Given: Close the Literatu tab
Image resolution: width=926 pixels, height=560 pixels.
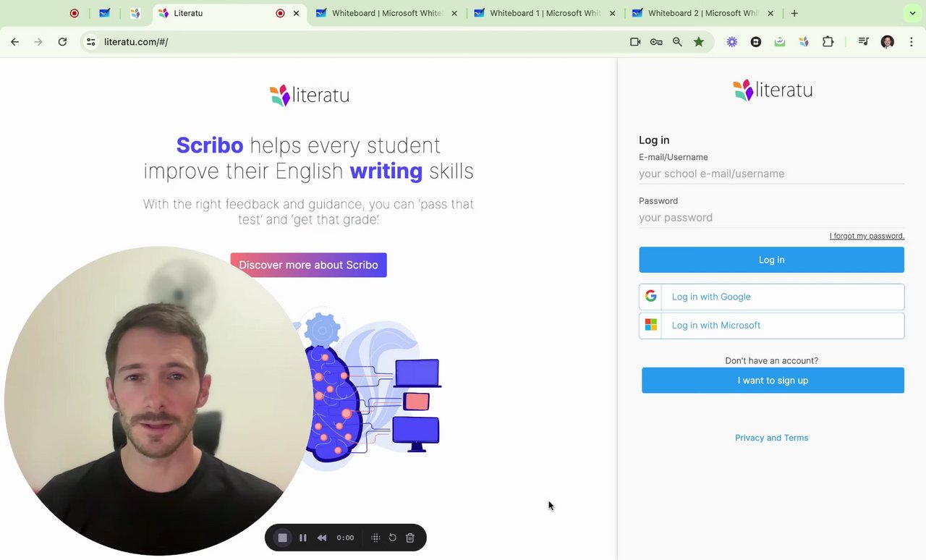Looking at the screenshot, I should (x=296, y=13).
